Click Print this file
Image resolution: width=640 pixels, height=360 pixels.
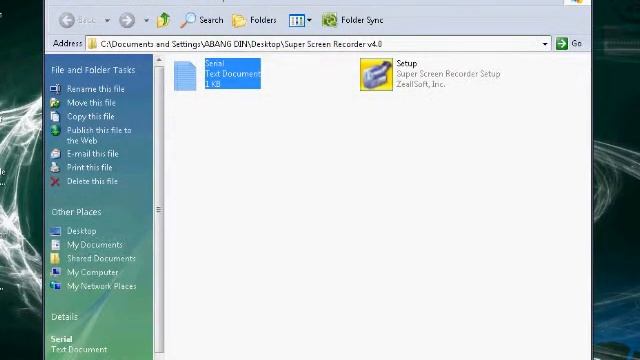tap(89, 167)
